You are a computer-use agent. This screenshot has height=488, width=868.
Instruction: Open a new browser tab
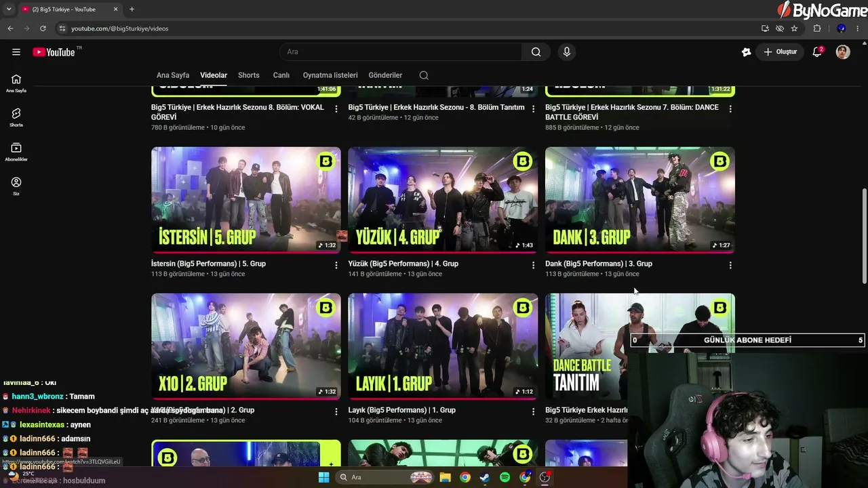click(x=132, y=9)
